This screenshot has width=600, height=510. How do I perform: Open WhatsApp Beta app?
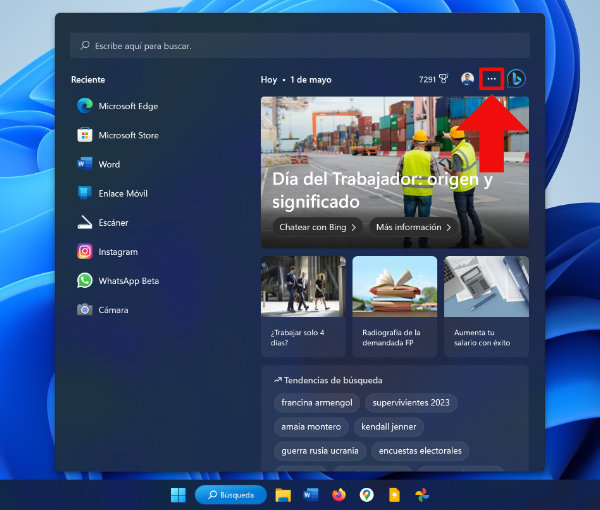click(118, 281)
